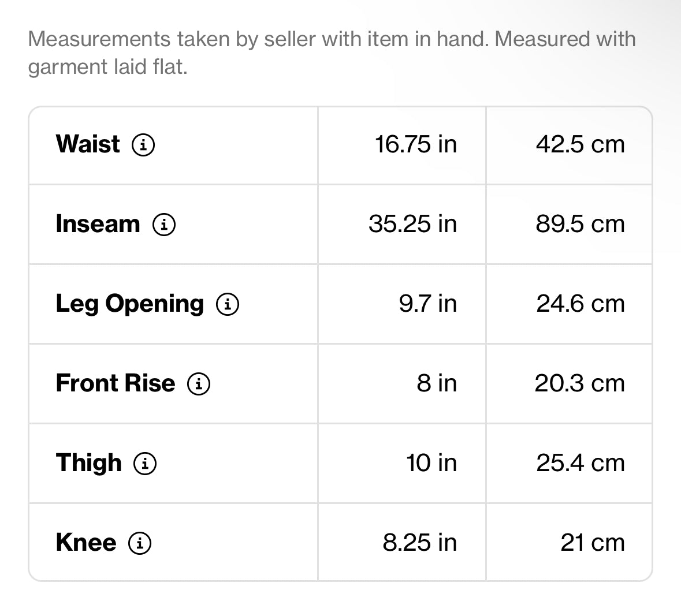Click the Leg Opening label
This screenshot has width=681, height=616.
[x=130, y=304]
